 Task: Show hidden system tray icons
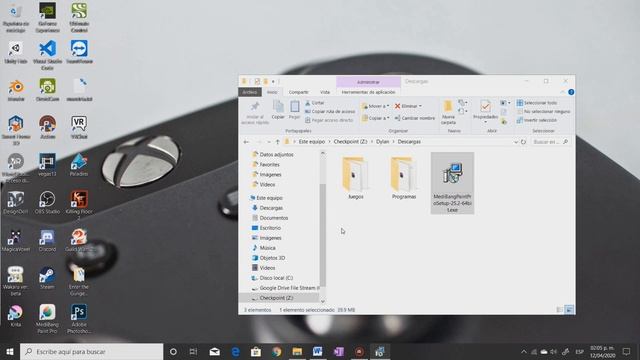(x=524, y=351)
